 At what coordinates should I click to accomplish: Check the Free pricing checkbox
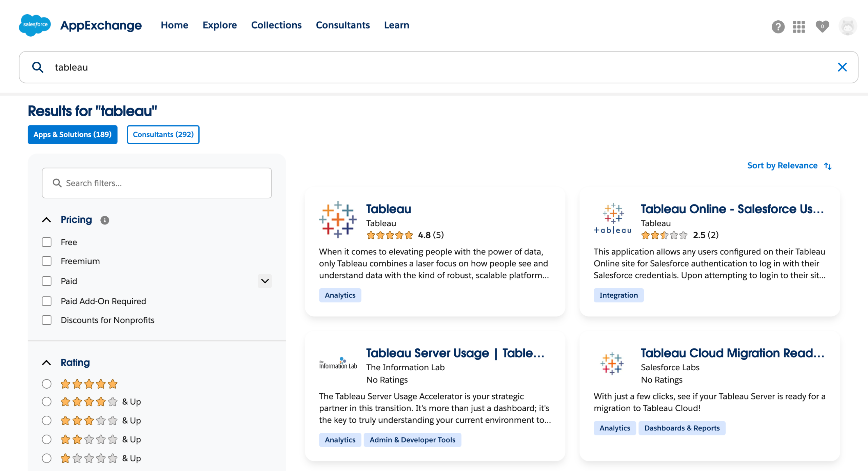[x=47, y=242]
